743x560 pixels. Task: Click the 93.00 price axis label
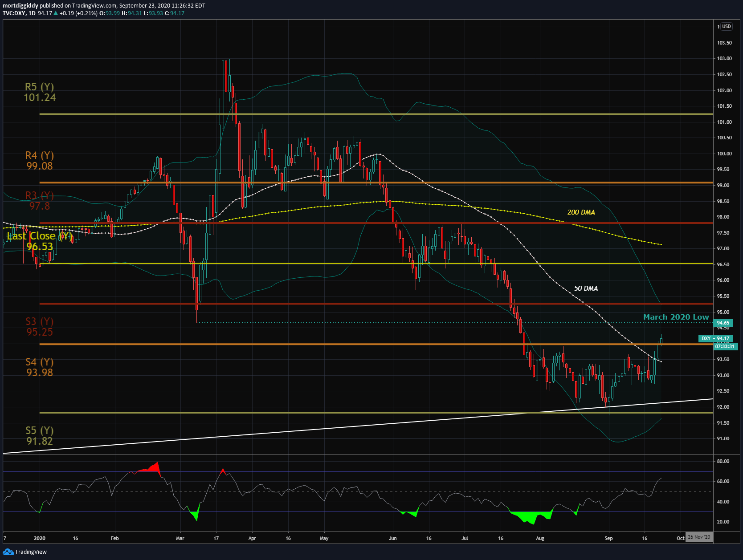click(723, 375)
